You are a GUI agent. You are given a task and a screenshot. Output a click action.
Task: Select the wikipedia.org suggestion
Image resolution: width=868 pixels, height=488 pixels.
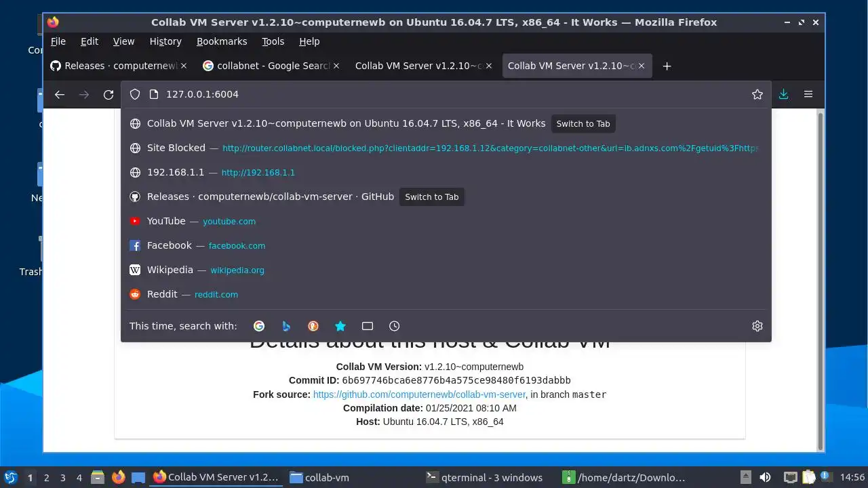[x=446, y=270]
